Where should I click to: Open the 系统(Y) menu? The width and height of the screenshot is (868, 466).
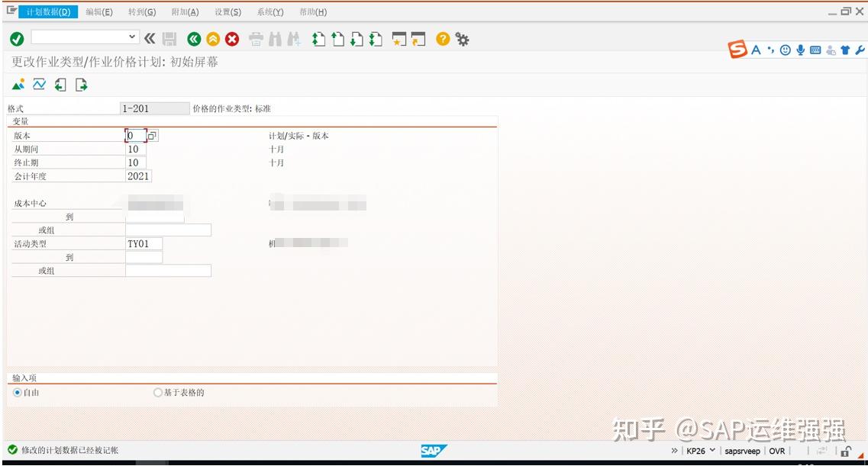click(272, 11)
